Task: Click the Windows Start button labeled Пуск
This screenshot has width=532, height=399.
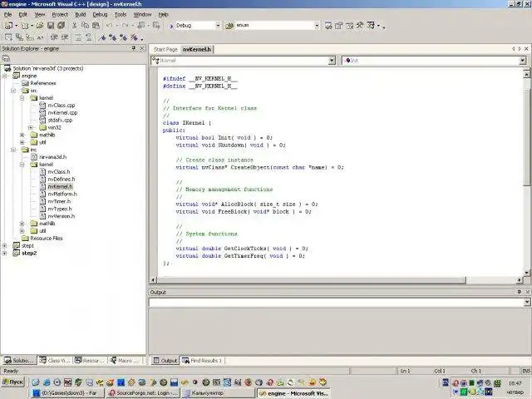Action: (x=13, y=382)
